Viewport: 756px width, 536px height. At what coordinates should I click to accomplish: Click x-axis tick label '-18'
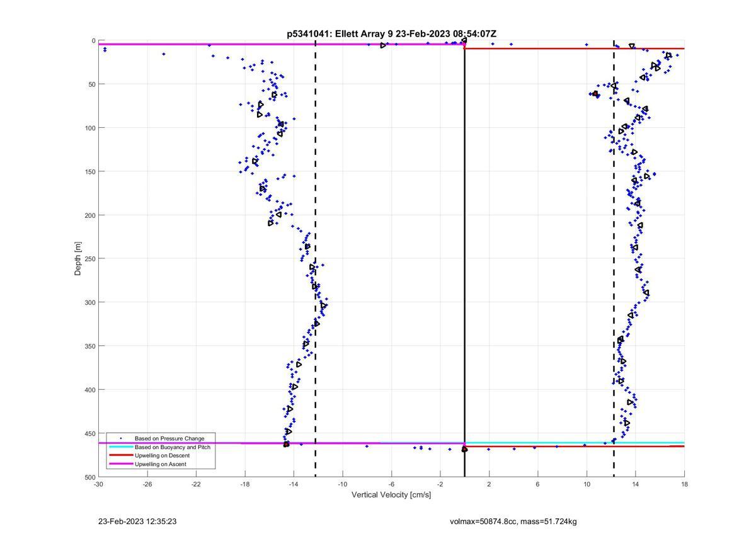pyautogui.click(x=245, y=484)
